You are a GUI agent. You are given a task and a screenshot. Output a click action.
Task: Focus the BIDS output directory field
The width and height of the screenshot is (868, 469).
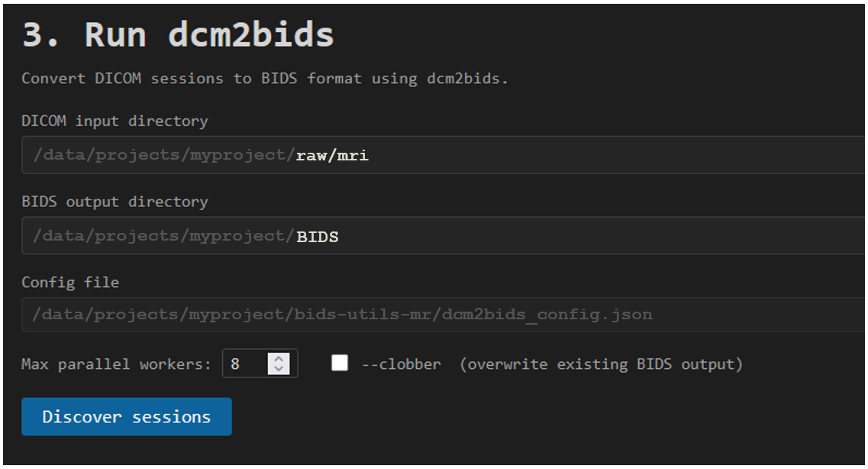click(x=534, y=236)
